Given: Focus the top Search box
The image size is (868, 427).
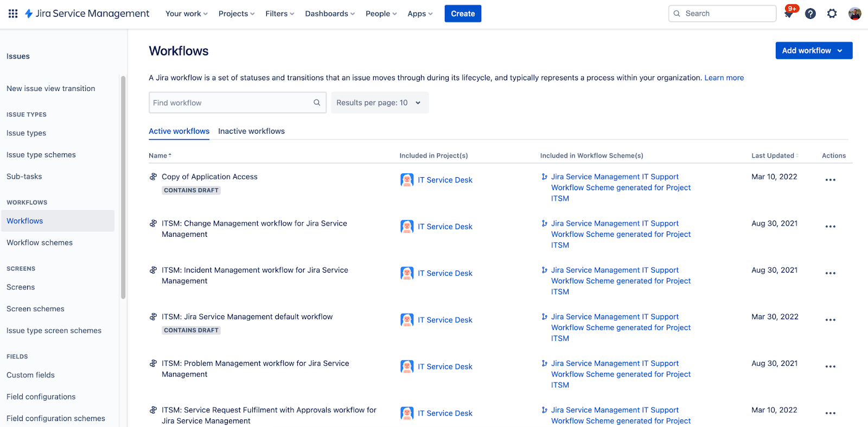Looking at the screenshot, I should point(723,14).
